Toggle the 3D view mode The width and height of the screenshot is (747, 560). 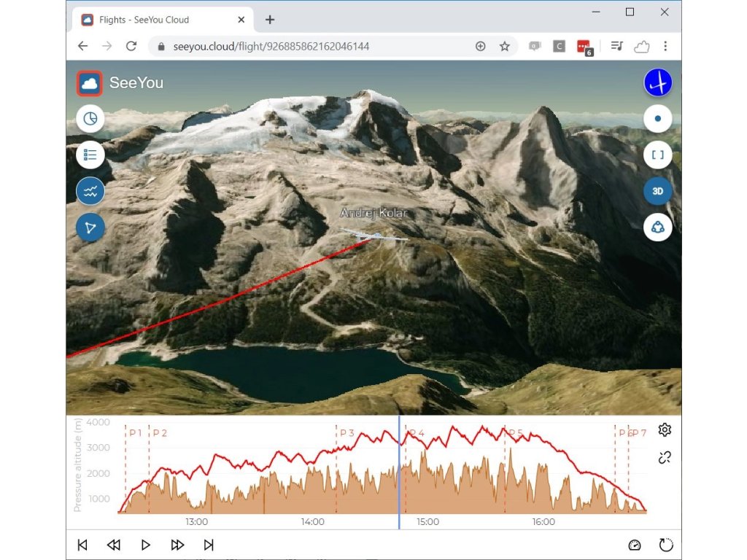click(657, 191)
